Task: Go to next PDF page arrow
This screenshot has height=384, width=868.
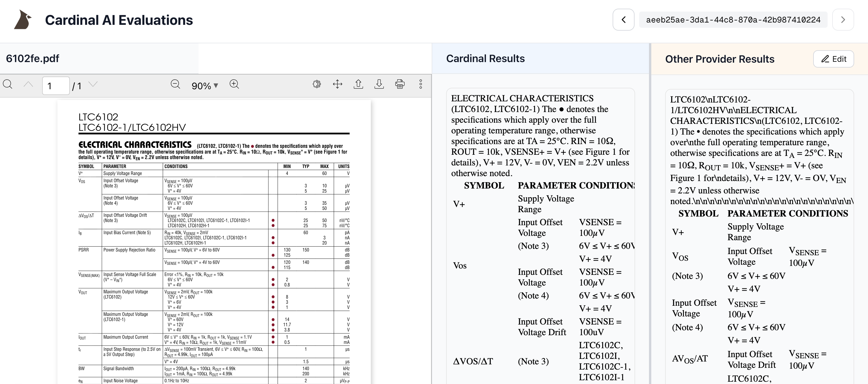Action: [x=93, y=84]
